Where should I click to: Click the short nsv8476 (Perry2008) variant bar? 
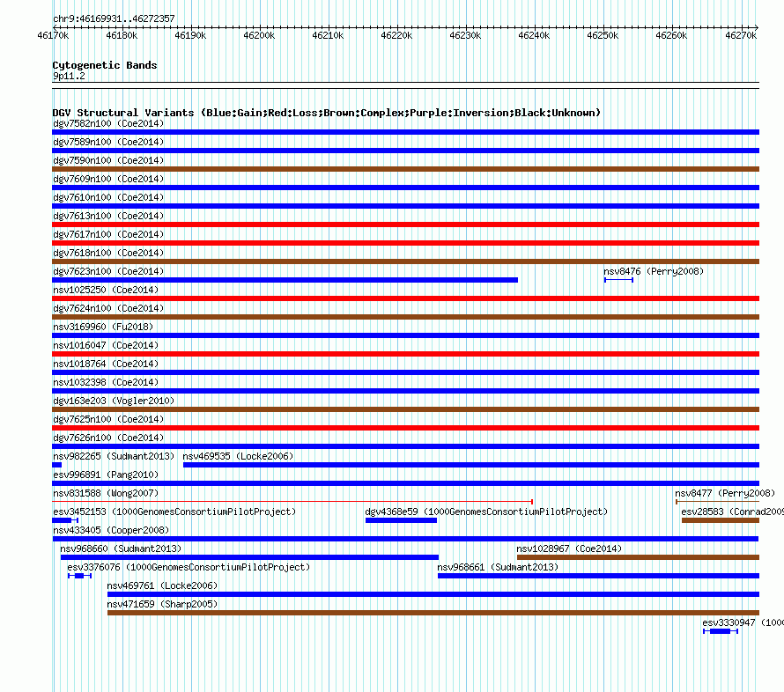[618, 280]
